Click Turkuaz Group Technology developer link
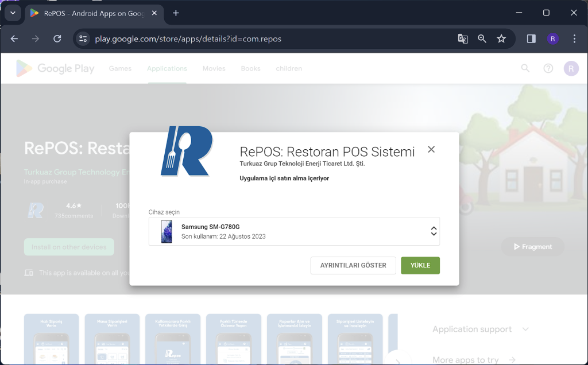 [77, 172]
